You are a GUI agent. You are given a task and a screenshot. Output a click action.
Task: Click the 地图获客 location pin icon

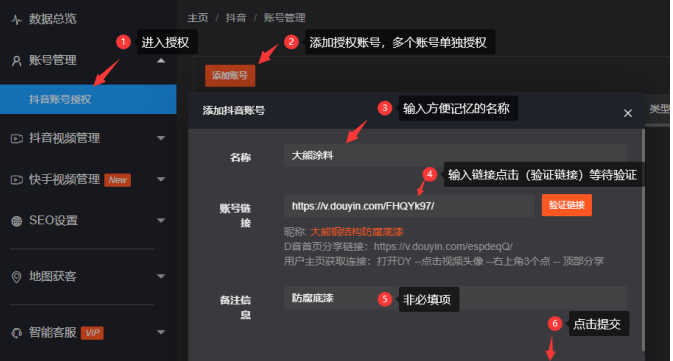point(17,277)
